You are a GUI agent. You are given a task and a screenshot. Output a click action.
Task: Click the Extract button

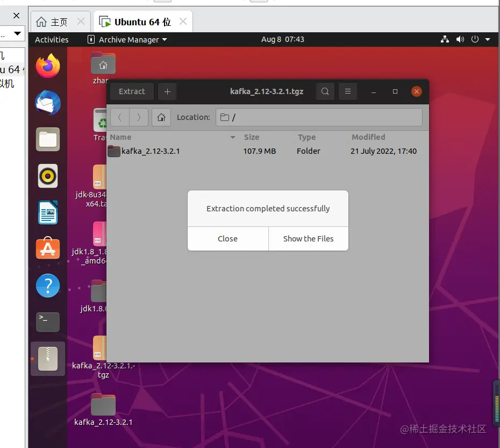pos(132,91)
